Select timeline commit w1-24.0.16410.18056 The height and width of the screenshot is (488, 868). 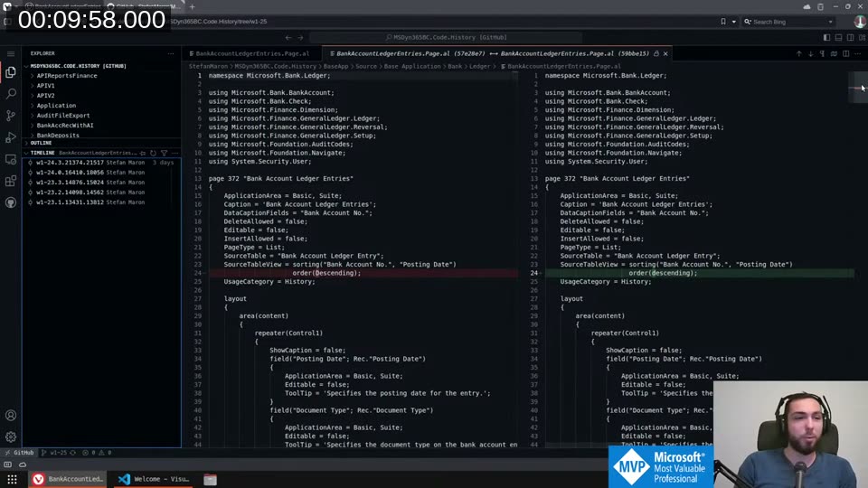pyautogui.click(x=101, y=173)
